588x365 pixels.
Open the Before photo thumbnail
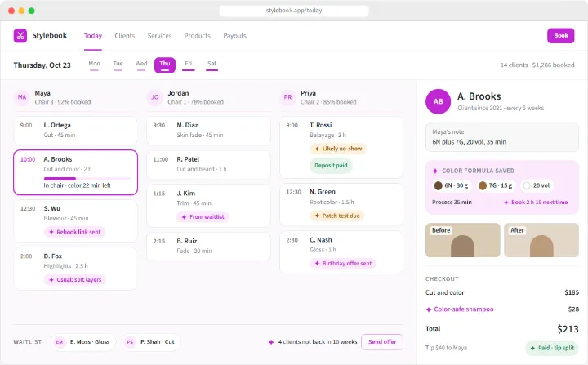[463, 240]
